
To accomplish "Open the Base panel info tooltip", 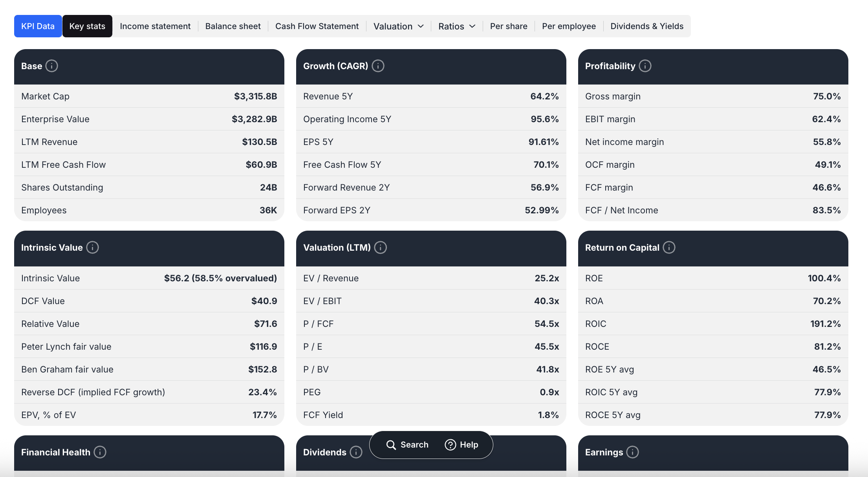I will 52,66.
